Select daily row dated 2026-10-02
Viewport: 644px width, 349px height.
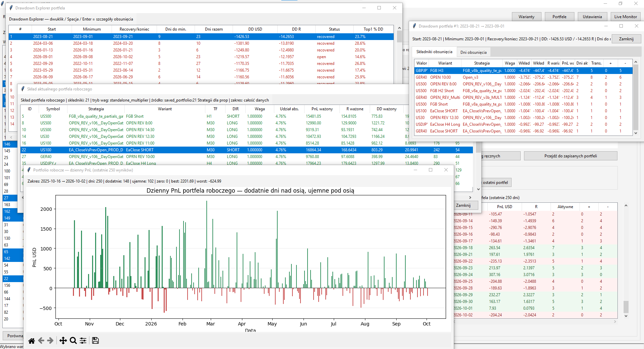(x=535, y=315)
